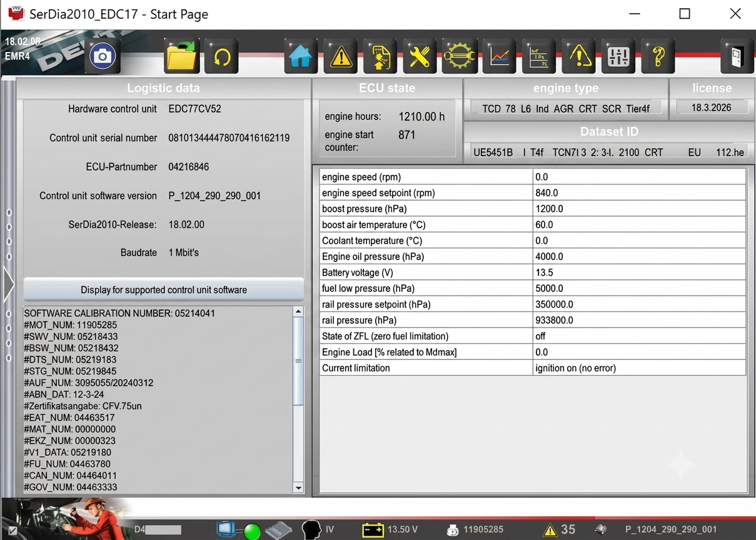The image size is (756, 540).
Task: Select boost air temperature value 60.0
Action: (x=639, y=225)
